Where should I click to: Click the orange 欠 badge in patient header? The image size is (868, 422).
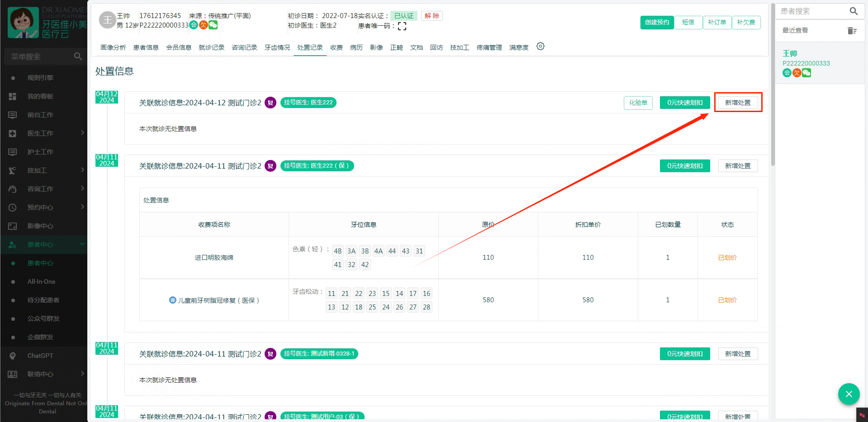pos(204,25)
